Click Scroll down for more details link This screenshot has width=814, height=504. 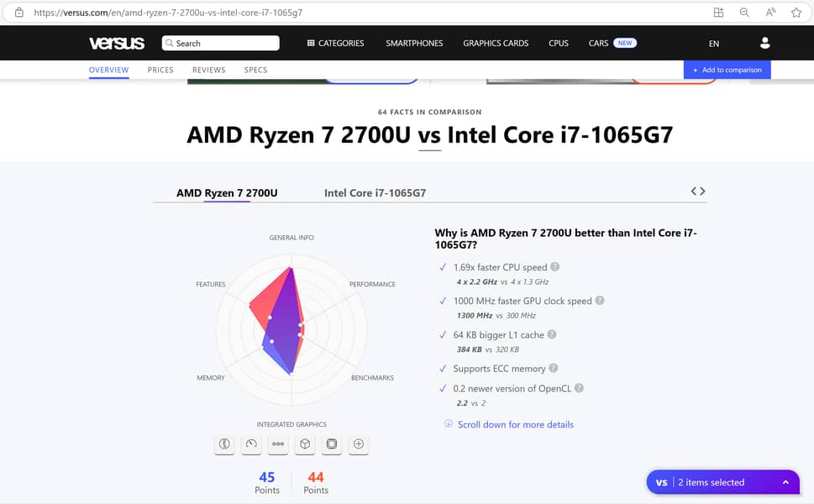pos(515,425)
